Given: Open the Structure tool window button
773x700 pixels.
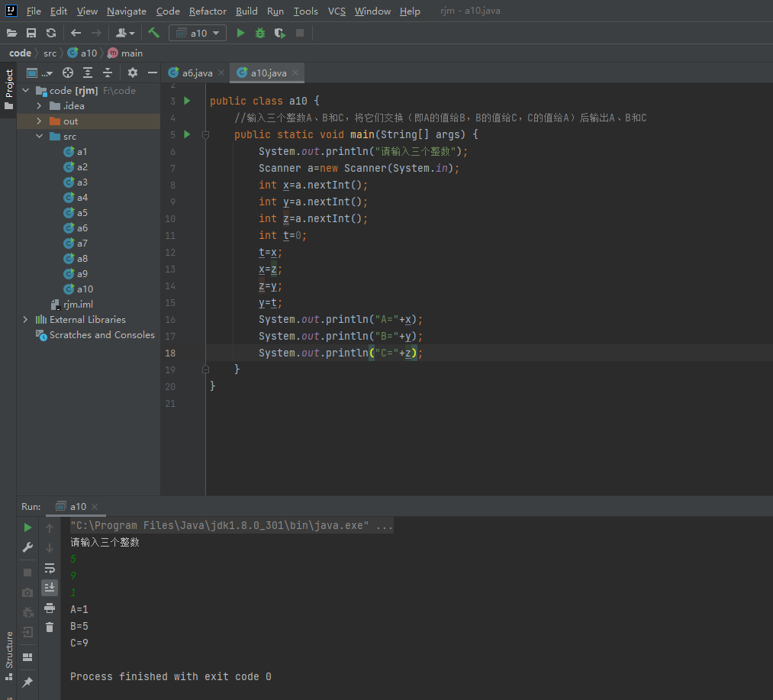Looking at the screenshot, I should click(x=9, y=654).
